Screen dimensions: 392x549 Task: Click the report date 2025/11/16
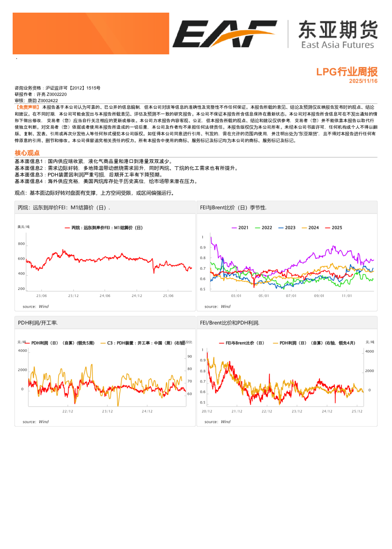coord(363,81)
